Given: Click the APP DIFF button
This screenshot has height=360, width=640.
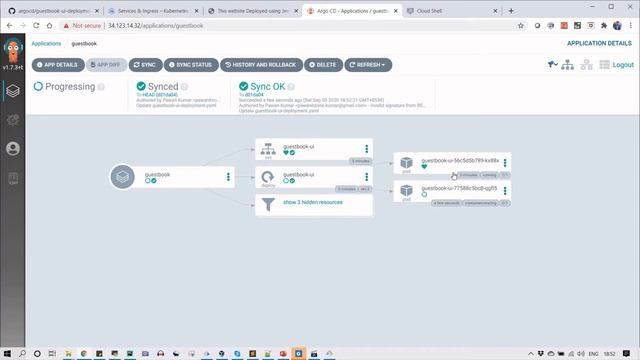Looking at the screenshot, I should [106, 65].
